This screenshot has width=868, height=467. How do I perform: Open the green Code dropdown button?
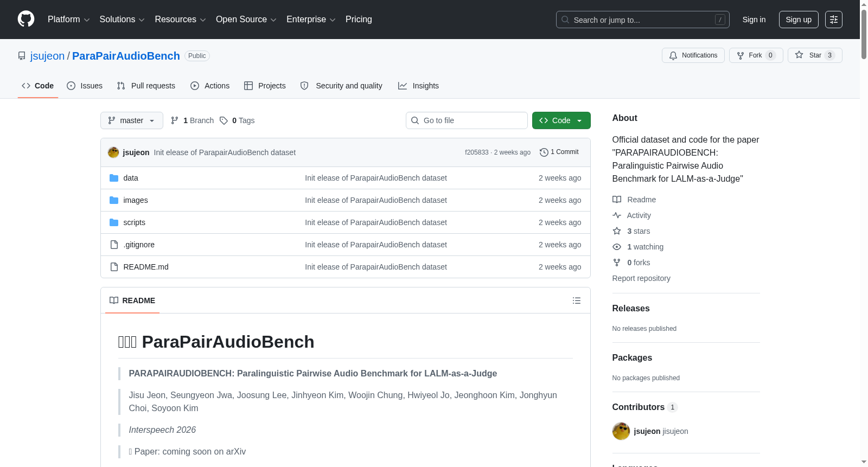tap(561, 120)
